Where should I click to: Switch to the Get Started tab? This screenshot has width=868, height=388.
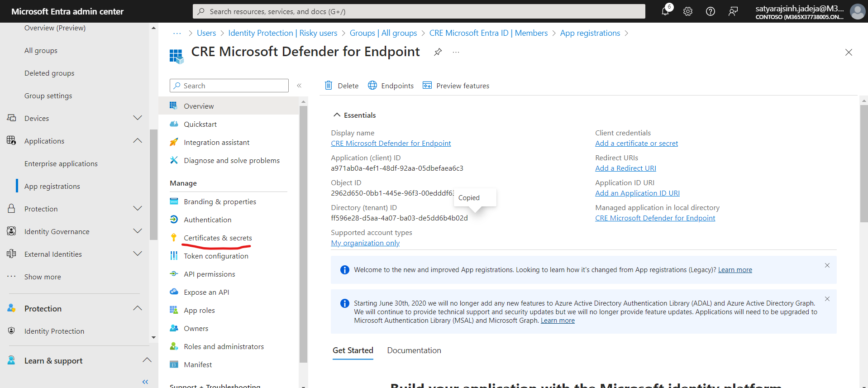pyautogui.click(x=353, y=350)
